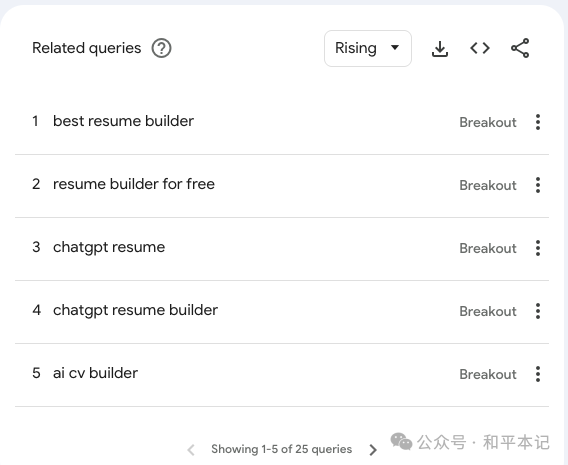568x465 pixels.
Task: Go to previous page of queries
Action: 191,450
